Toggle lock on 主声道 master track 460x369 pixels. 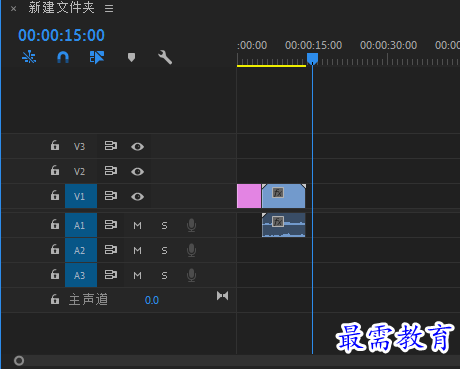tap(55, 299)
